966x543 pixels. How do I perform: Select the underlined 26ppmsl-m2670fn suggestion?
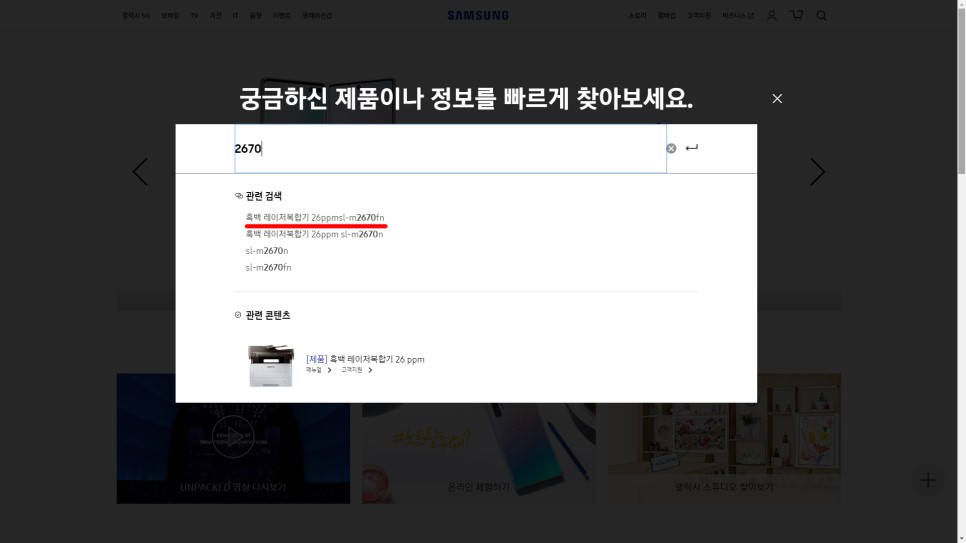(315, 218)
